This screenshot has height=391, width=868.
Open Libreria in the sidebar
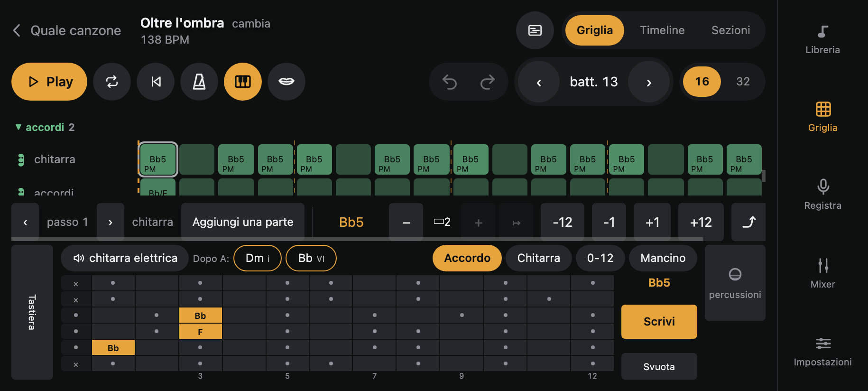[822, 40]
